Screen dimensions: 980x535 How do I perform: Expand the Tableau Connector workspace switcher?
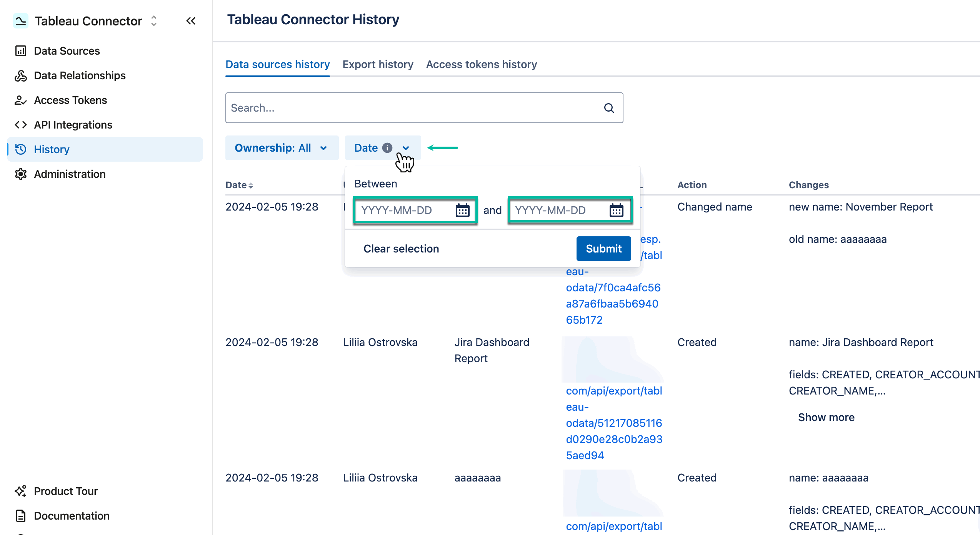click(x=153, y=21)
